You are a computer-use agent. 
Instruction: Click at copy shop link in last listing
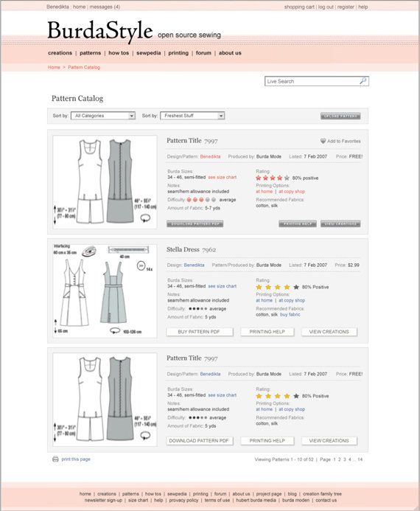[x=292, y=409]
